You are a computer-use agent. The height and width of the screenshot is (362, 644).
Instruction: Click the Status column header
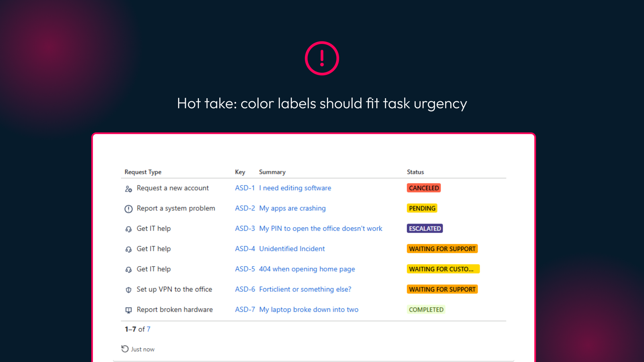click(415, 172)
